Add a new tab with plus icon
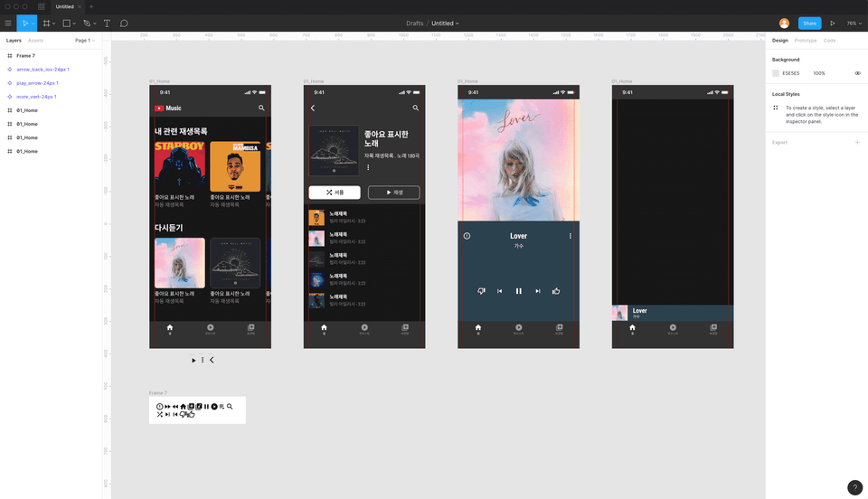The image size is (868, 499). 91,6
